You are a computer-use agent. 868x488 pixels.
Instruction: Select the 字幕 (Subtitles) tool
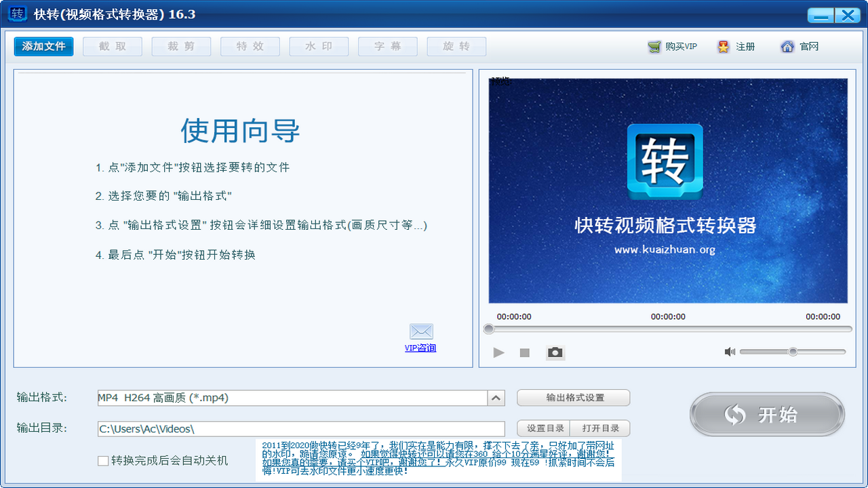(387, 47)
